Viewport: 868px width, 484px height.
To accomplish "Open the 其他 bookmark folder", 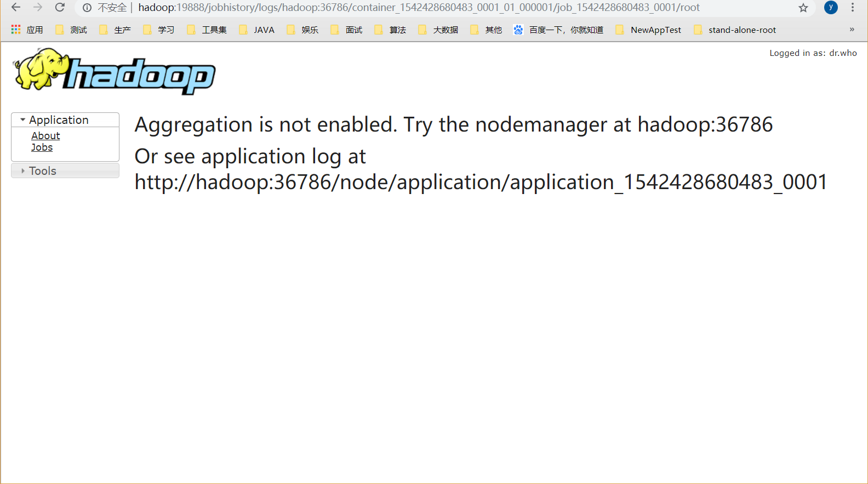I will pos(486,30).
